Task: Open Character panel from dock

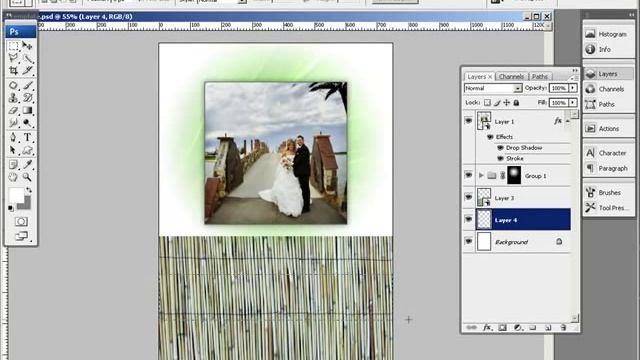Action: coord(608,153)
